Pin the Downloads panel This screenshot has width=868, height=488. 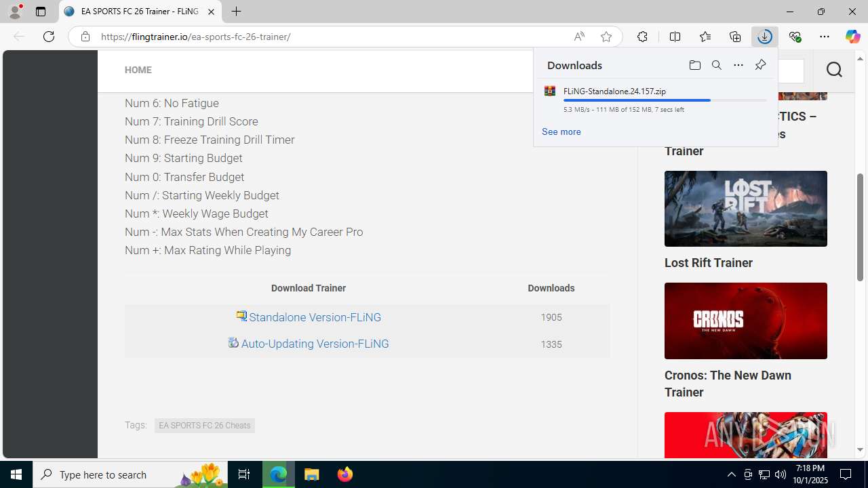tap(760, 65)
